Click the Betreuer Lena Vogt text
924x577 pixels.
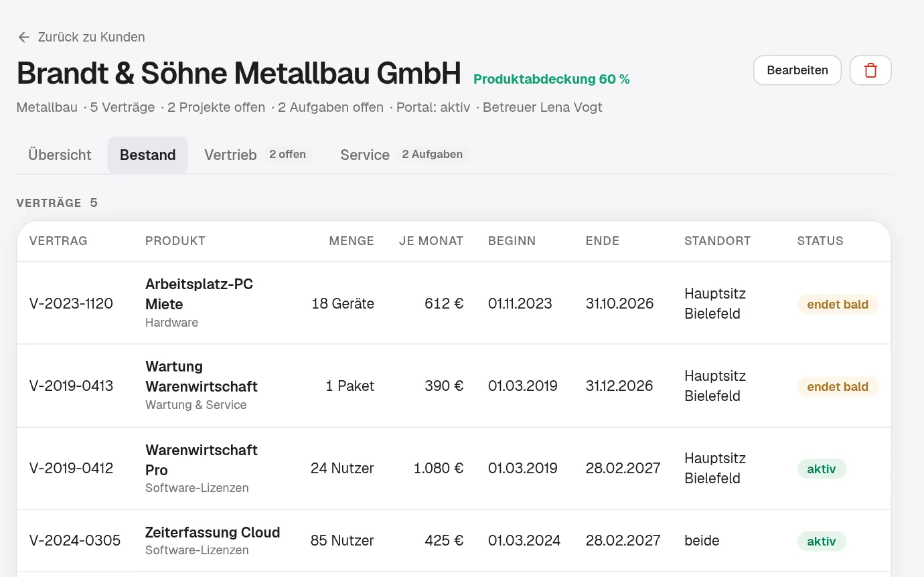click(x=542, y=107)
